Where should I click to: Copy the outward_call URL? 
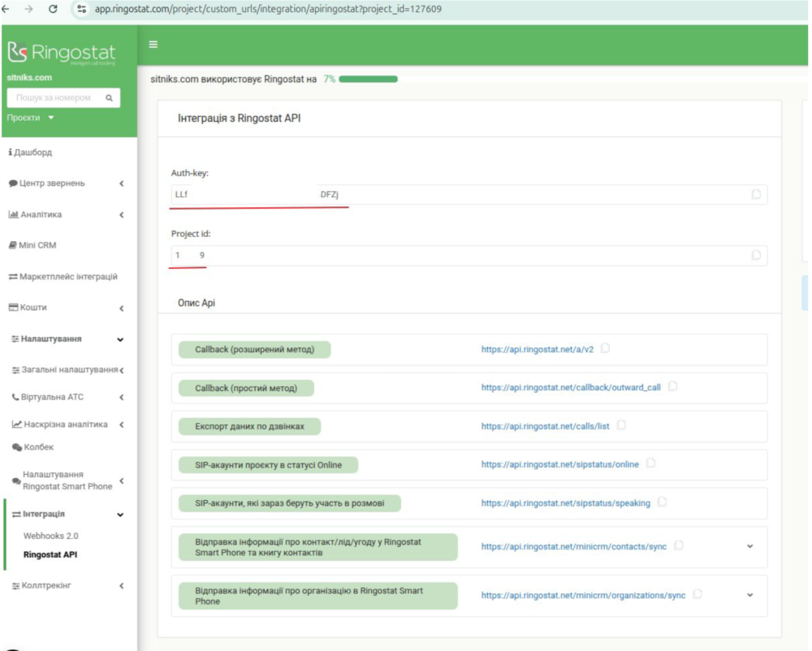[672, 386]
